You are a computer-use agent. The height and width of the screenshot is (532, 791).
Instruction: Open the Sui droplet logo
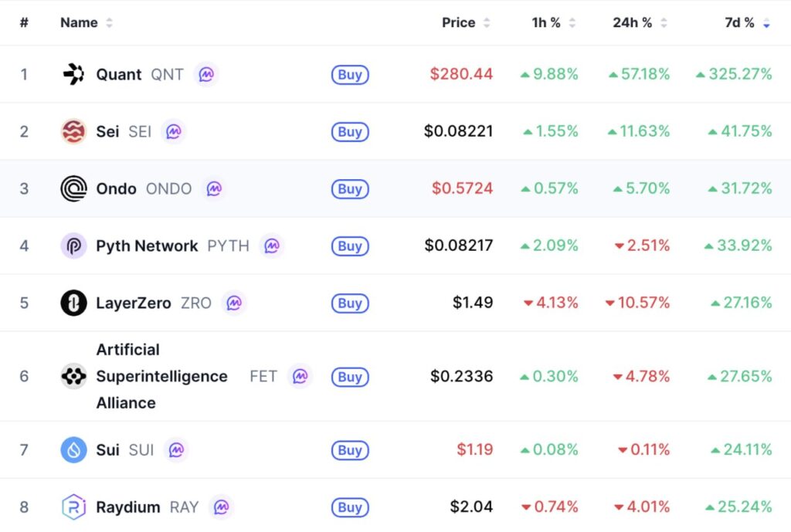pyautogui.click(x=73, y=450)
